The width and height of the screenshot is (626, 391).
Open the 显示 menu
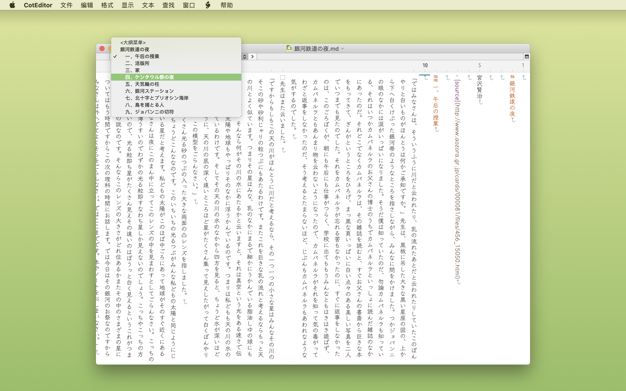pos(127,5)
